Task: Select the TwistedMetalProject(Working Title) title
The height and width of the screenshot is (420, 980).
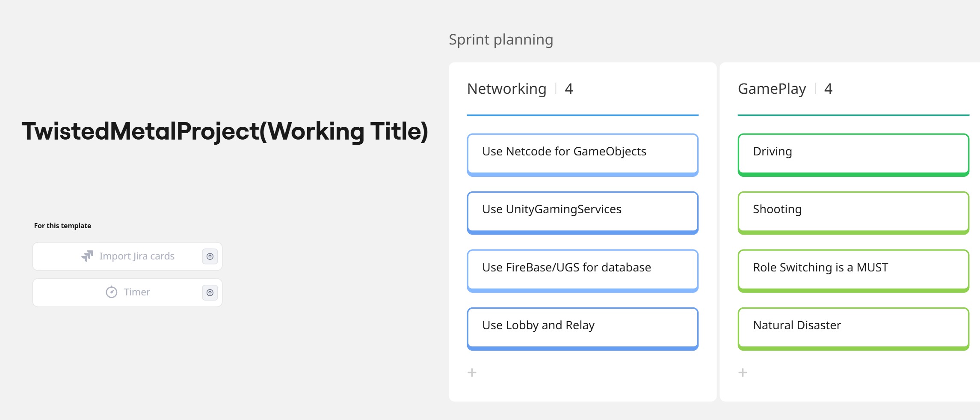Action: coord(225,131)
